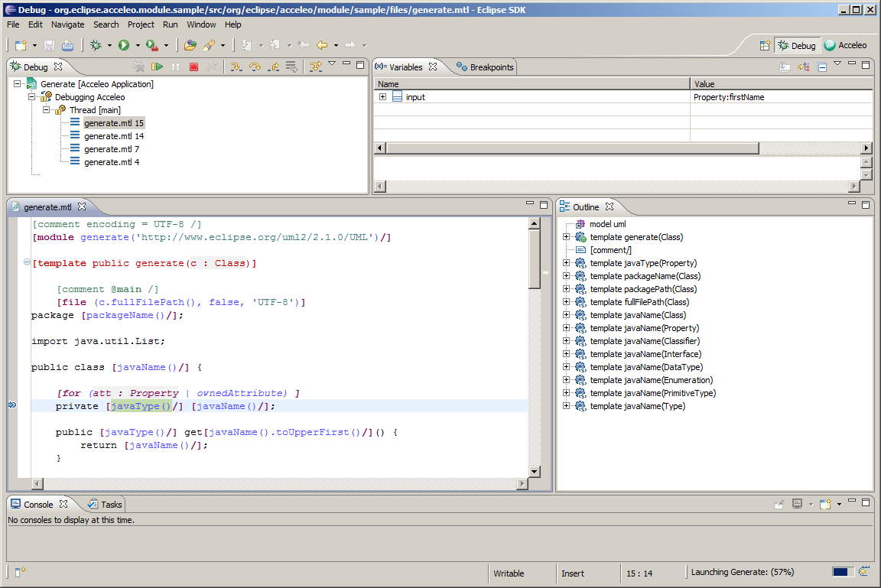The width and height of the screenshot is (881, 588).
Task: Open the Project menu
Action: click(x=141, y=24)
